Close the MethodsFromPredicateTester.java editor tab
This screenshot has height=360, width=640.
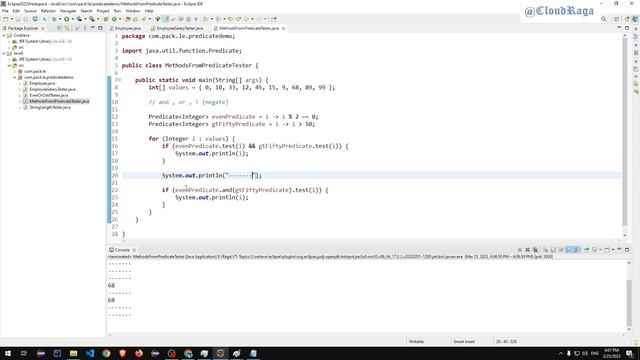tap(283, 28)
